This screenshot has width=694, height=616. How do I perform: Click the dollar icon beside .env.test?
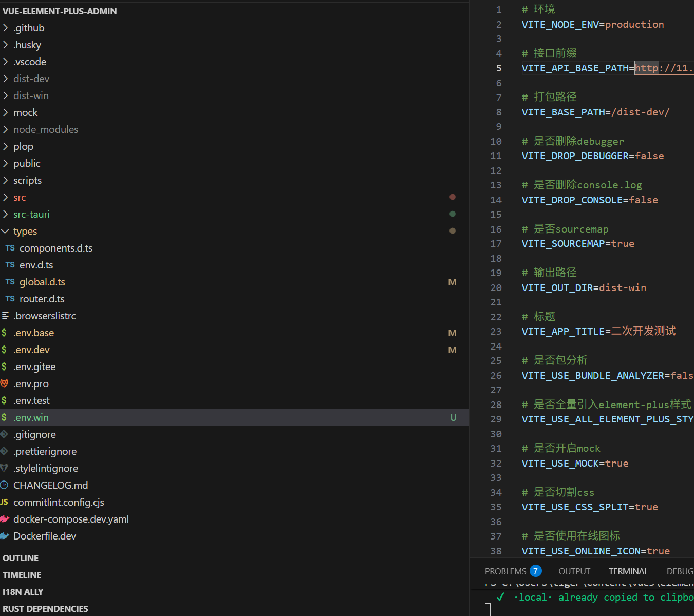(x=4, y=400)
